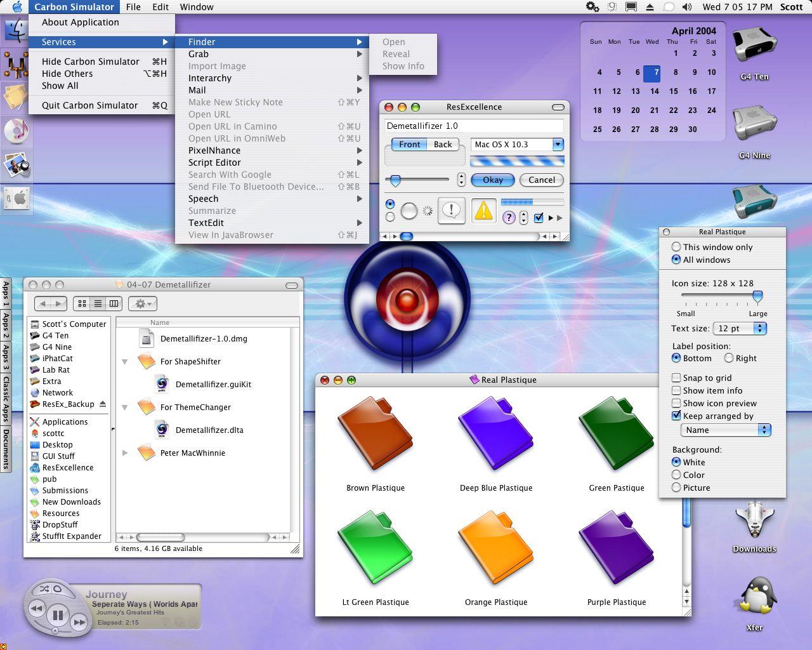This screenshot has width=812, height=650.
Task: Select April 8 in the calendar
Action: click(675, 72)
